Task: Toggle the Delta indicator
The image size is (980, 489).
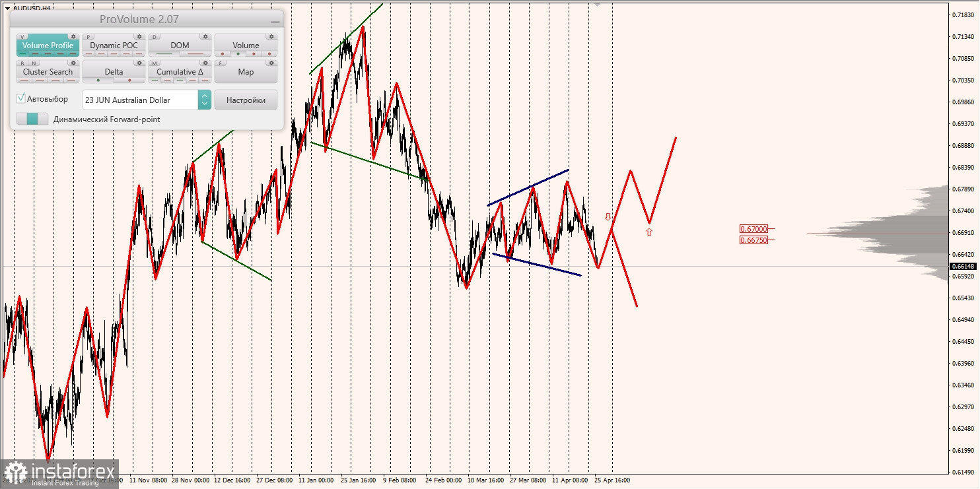Action: 114,71
